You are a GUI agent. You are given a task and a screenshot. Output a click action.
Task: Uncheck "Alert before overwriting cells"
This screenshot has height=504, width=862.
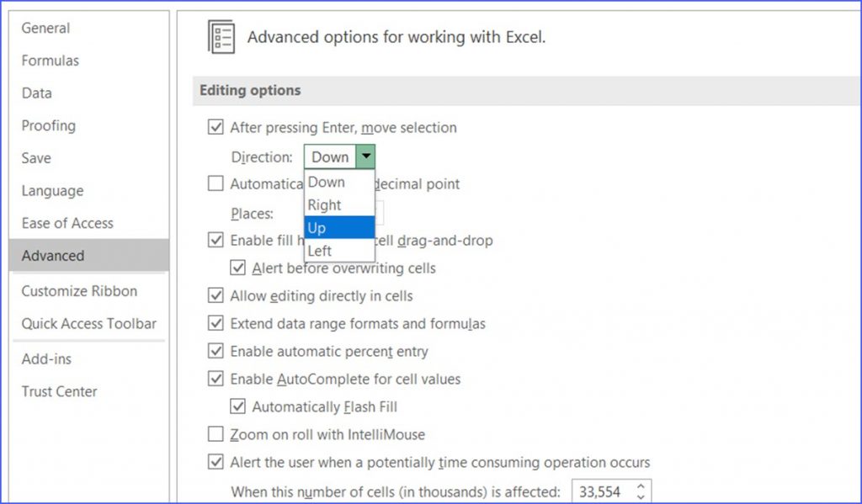[239, 268]
